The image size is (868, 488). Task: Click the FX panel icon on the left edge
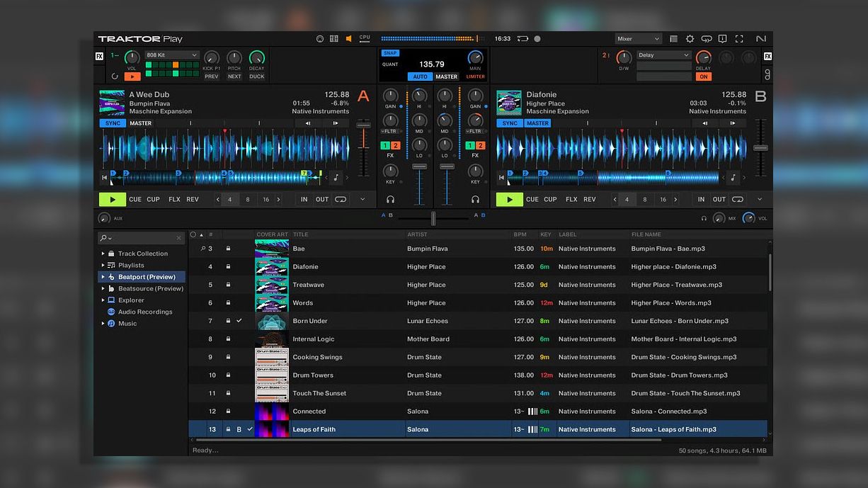[98, 55]
